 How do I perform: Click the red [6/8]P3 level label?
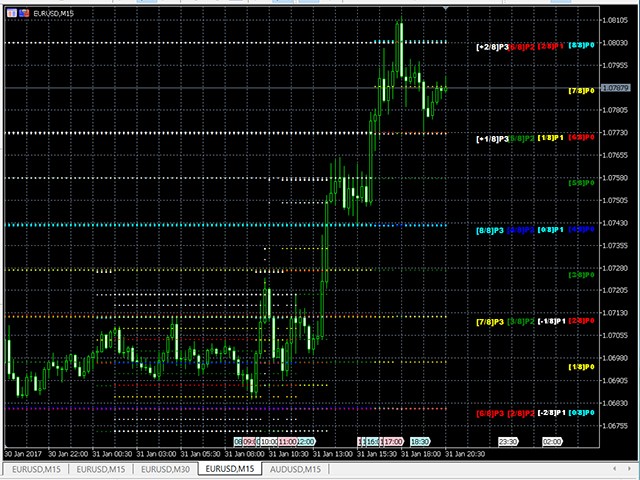[x=490, y=414]
